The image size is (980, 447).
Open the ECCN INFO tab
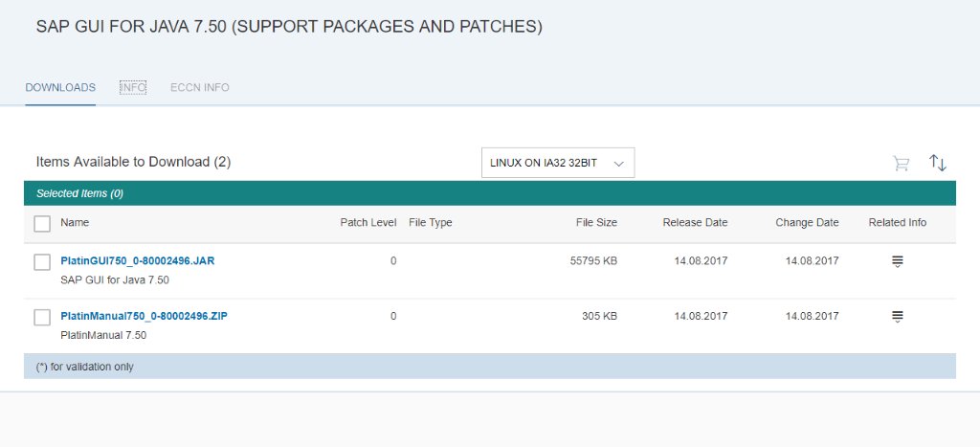coord(200,87)
